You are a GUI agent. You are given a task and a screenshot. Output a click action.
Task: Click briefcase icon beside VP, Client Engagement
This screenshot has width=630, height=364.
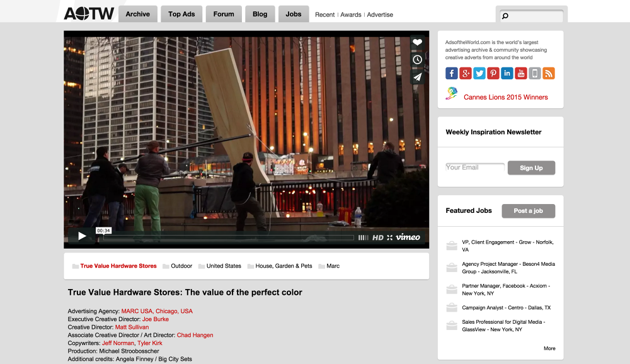pos(452,246)
